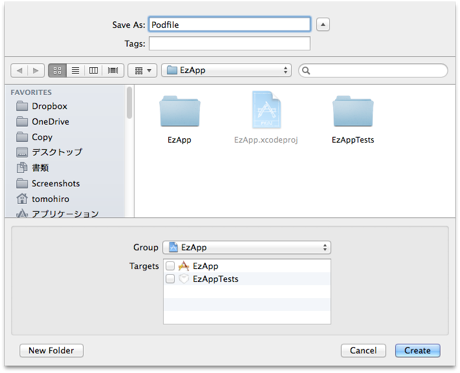Click the EzApp target app icon

[184, 266]
